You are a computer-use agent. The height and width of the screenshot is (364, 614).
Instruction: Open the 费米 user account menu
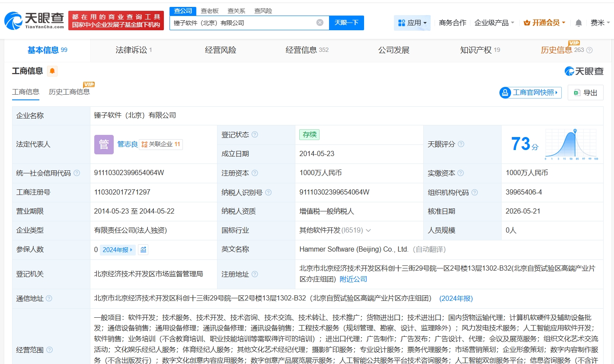(x=600, y=22)
